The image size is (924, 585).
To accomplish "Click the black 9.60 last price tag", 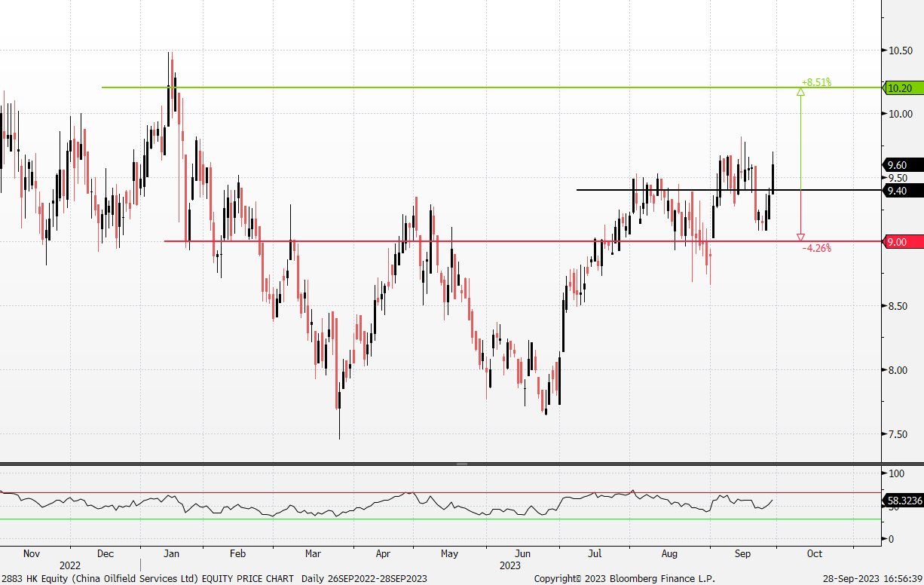I will click(x=897, y=165).
